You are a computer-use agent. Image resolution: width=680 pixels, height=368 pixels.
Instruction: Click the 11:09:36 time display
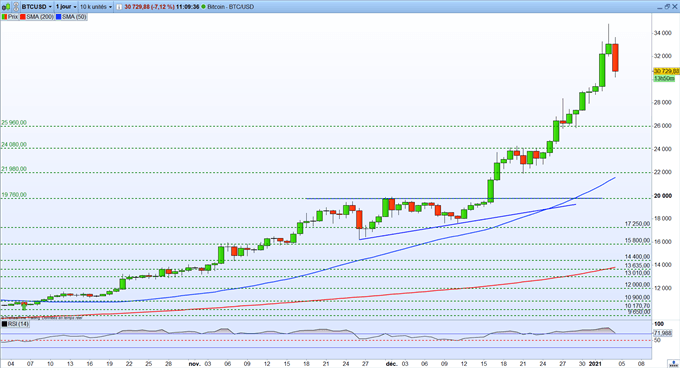pos(187,7)
